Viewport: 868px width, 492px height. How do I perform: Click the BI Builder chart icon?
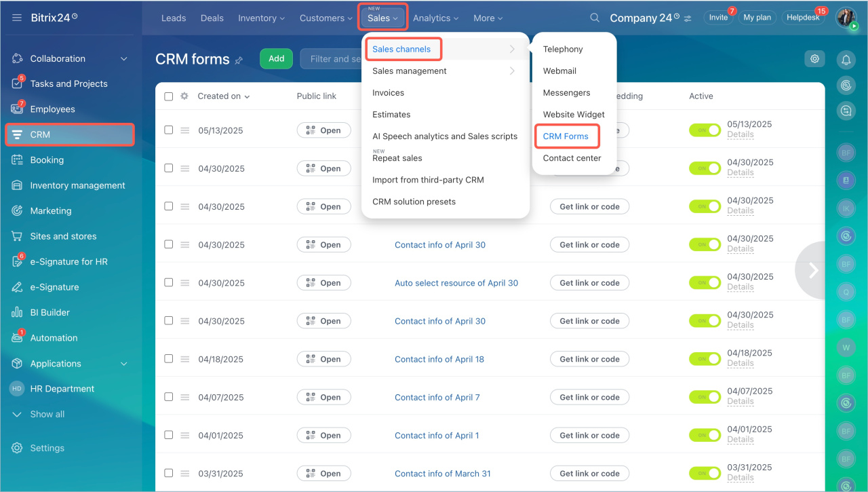[x=17, y=313]
